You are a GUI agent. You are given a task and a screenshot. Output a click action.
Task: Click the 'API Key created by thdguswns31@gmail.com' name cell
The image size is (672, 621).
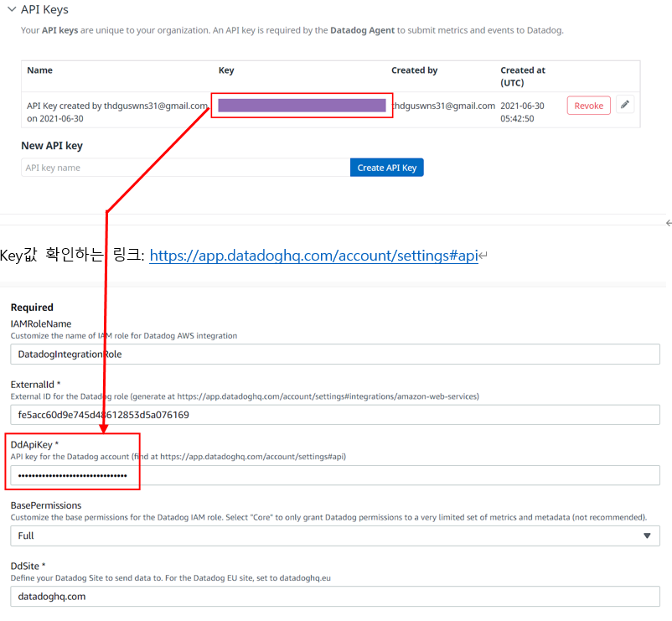click(117, 111)
